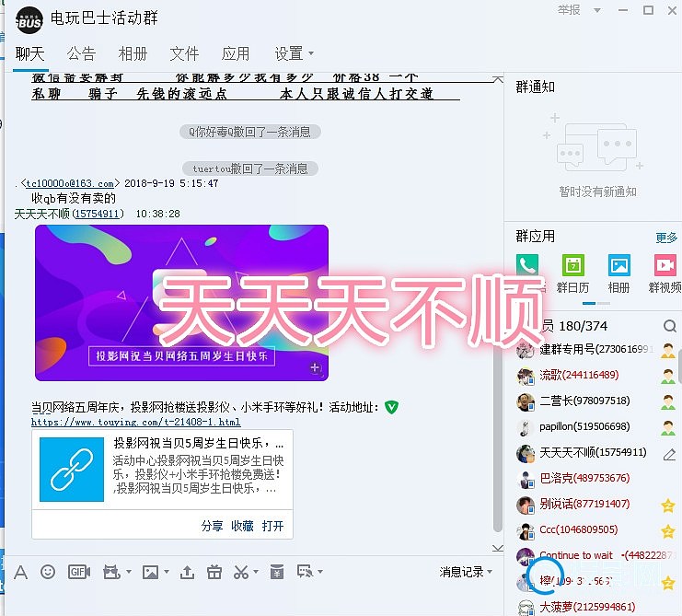Switch to the 相册 tab
Viewport: 682px width, 616px height.
tap(133, 54)
